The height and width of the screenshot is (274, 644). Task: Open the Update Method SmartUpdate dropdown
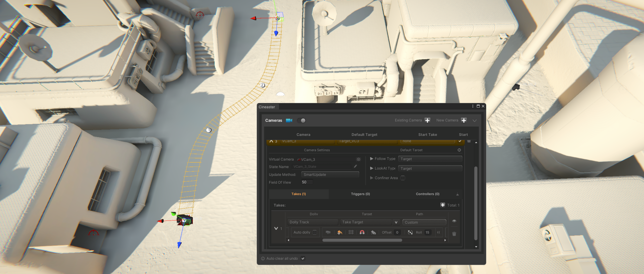[330, 175]
